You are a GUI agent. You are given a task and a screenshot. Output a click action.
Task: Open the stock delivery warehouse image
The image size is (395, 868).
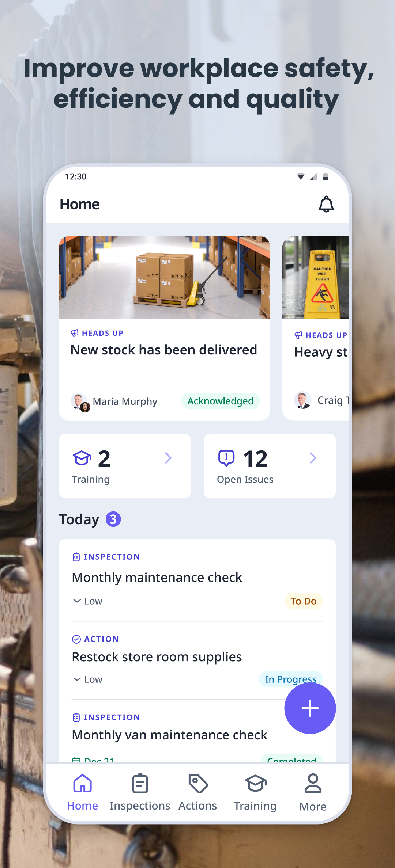[164, 277]
